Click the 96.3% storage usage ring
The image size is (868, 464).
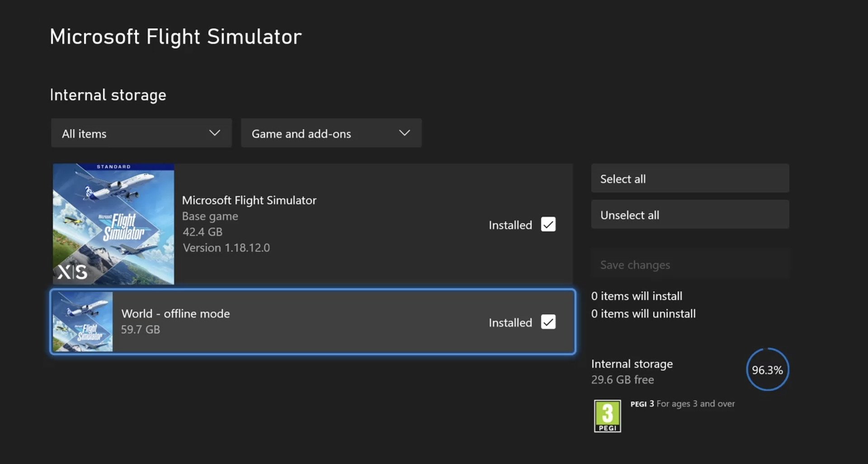[x=767, y=370]
